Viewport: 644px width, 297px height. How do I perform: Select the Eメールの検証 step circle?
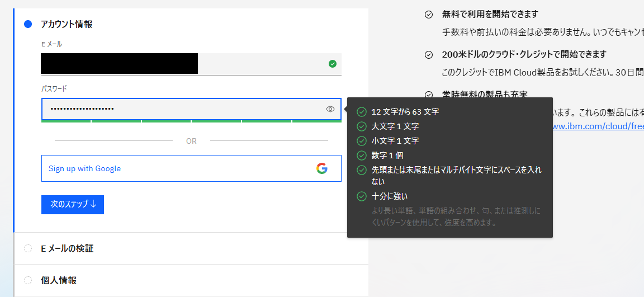point(28,249)
